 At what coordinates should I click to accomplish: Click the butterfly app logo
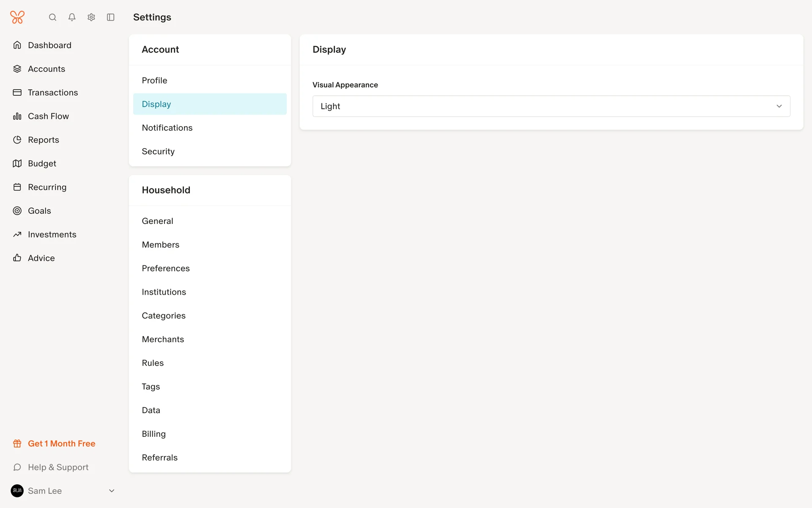pyautogui.click(x=17, y=17)
